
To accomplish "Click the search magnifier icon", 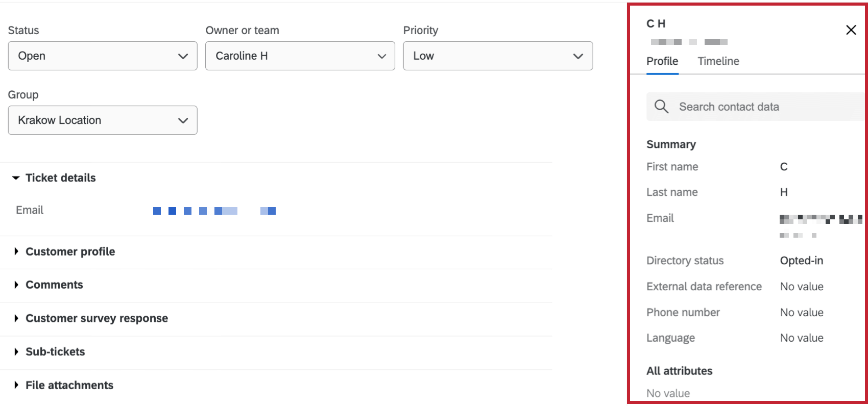I will pyautogui.click(x=661, y=107).
